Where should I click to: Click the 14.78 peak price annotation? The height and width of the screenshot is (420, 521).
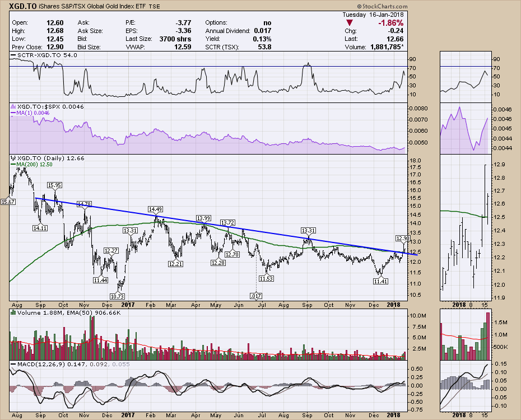(84, 204)
